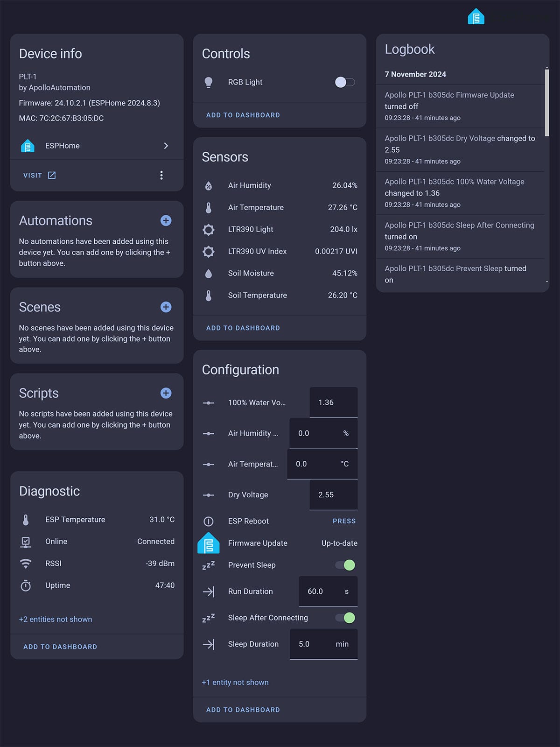560x747 pixels.
Task: Open device three-dot overflow menu
Action: tap(161, 175)
